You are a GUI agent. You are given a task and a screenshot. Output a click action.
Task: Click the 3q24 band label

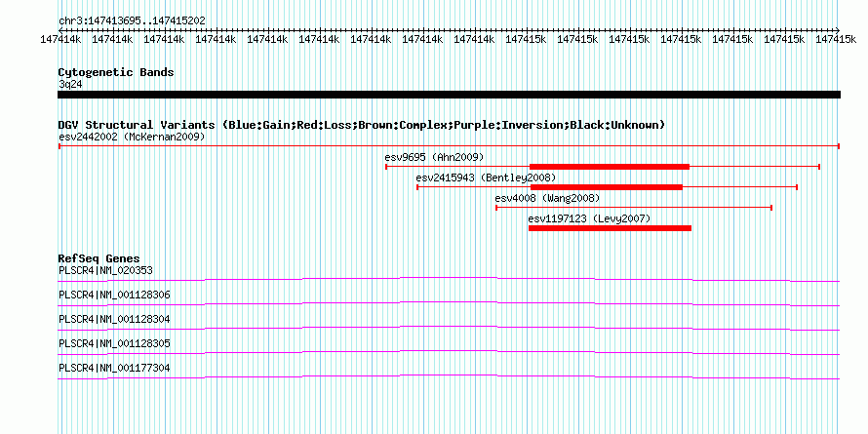click(70, 84)
